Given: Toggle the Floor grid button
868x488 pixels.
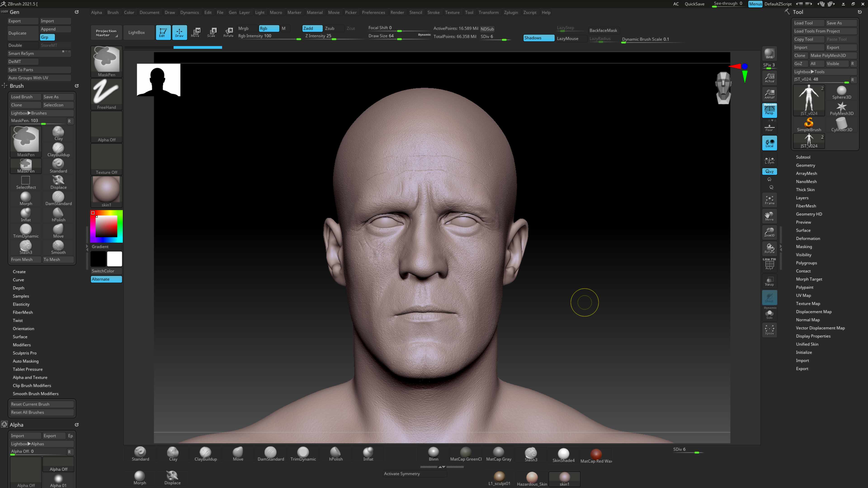Looking at the screenshot, I should pyautogui.click(x=769, y=127).
